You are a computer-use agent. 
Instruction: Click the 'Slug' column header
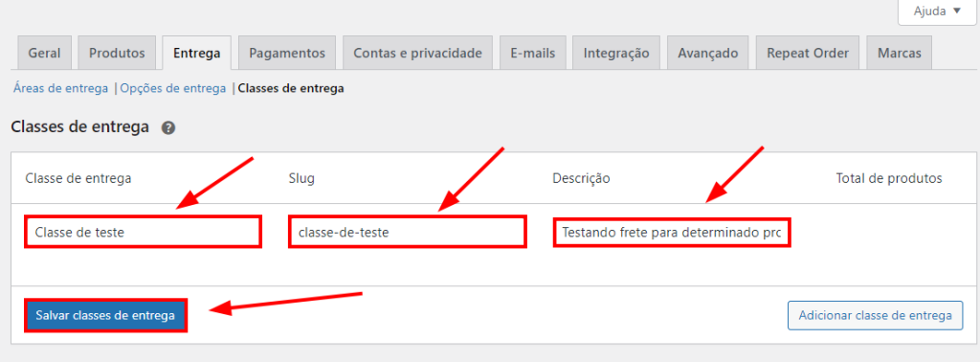[x=301, y=179]
